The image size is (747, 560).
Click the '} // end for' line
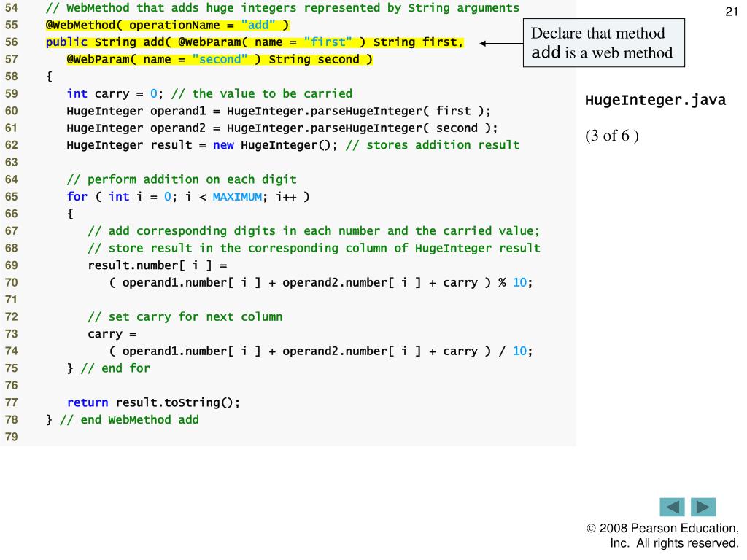[x=108, y=368]
